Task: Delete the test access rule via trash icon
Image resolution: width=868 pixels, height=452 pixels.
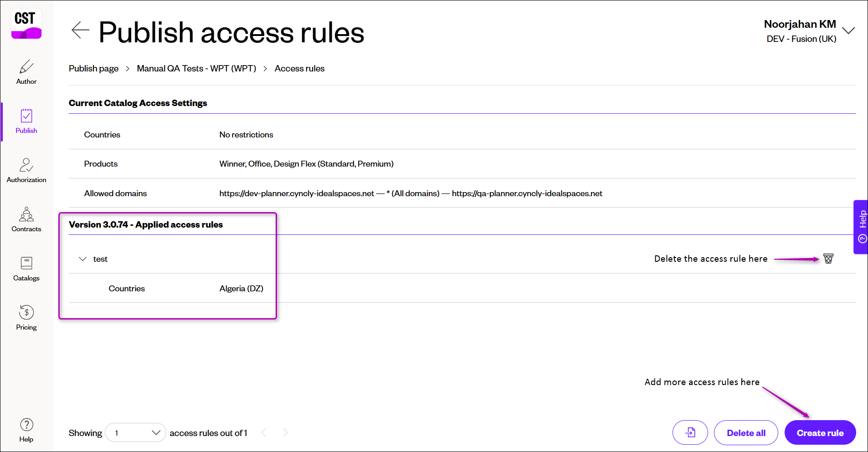Action: pos(828,259)
